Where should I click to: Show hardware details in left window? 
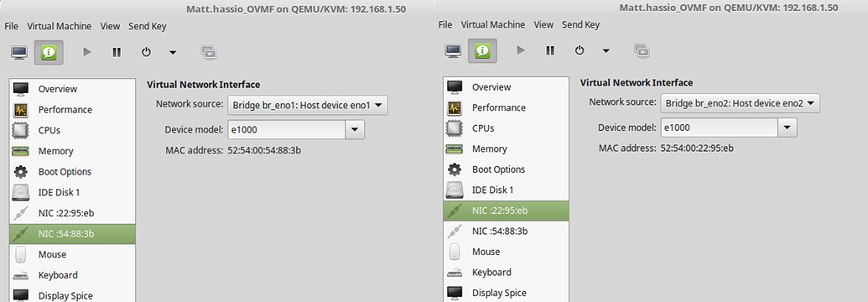(x=49, y=52)
